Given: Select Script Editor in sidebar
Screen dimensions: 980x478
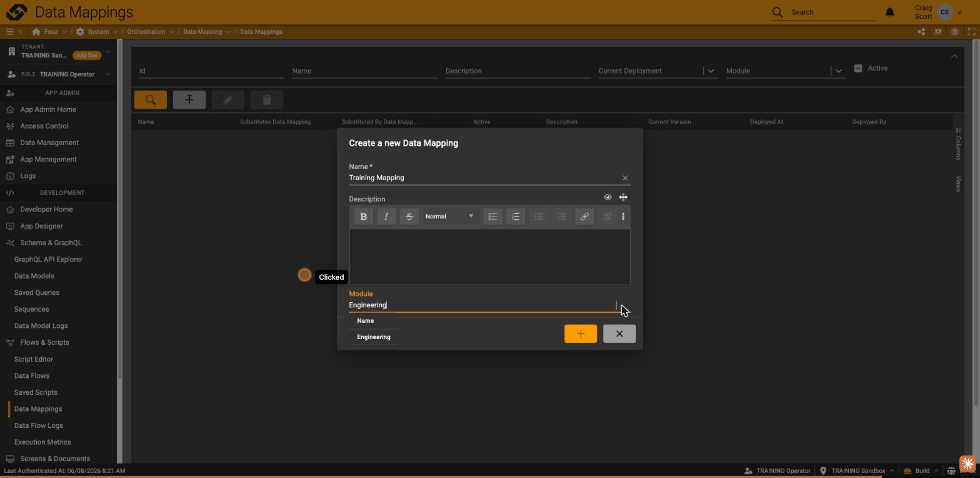Looking at the screenshot, I should click(x=34, y=359).
